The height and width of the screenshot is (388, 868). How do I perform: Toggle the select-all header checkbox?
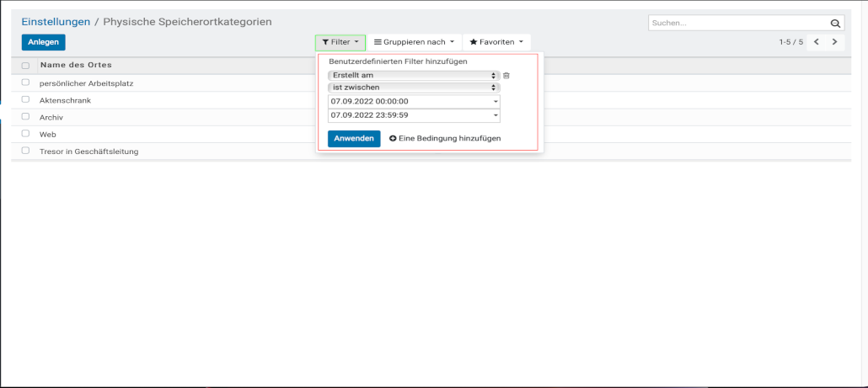(x=25, y=66)
